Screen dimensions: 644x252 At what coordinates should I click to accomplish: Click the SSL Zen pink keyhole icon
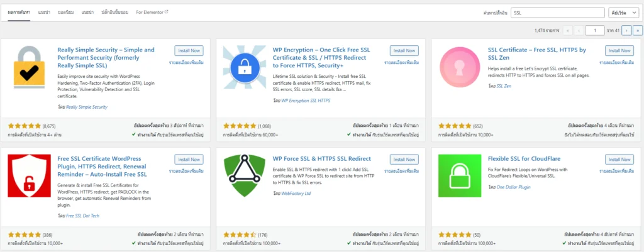click(460, 67)
